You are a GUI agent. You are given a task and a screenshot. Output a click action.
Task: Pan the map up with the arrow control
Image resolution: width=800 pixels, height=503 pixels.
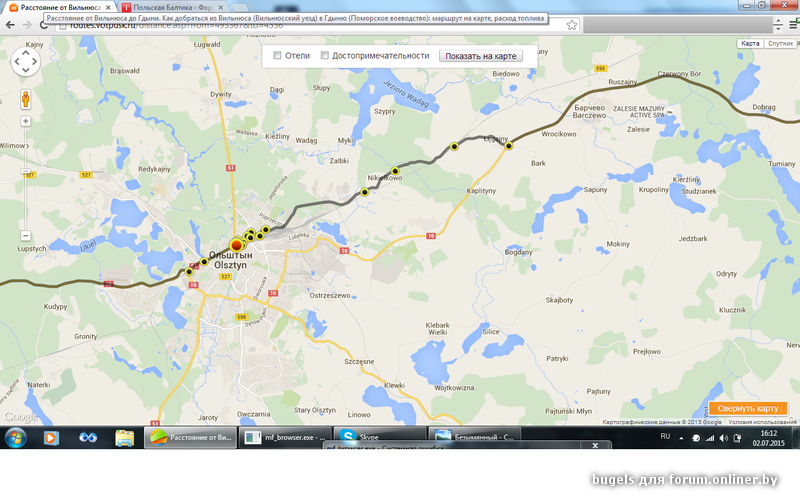coord(26,53)
